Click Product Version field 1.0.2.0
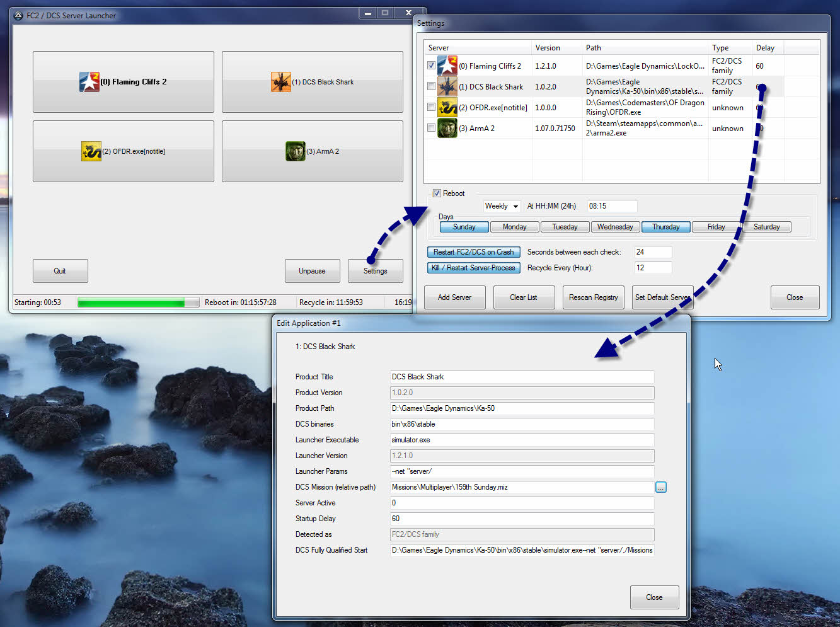The width and height of the screenshot is (840, 627). click(x=522, y=393)
